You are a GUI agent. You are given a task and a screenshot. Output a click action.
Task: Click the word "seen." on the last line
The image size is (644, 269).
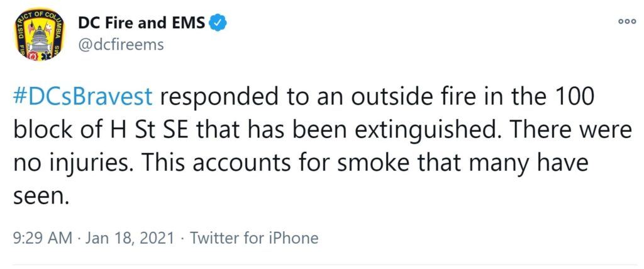(x=40, y=198)
